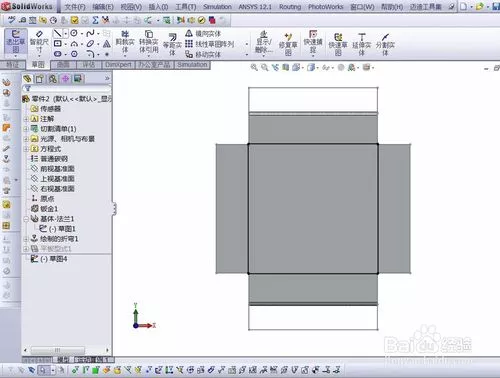The height and width of the screenshot is (378, 500).
Task: Open the PropertyManager tab icon
Action: coord(40,79)
